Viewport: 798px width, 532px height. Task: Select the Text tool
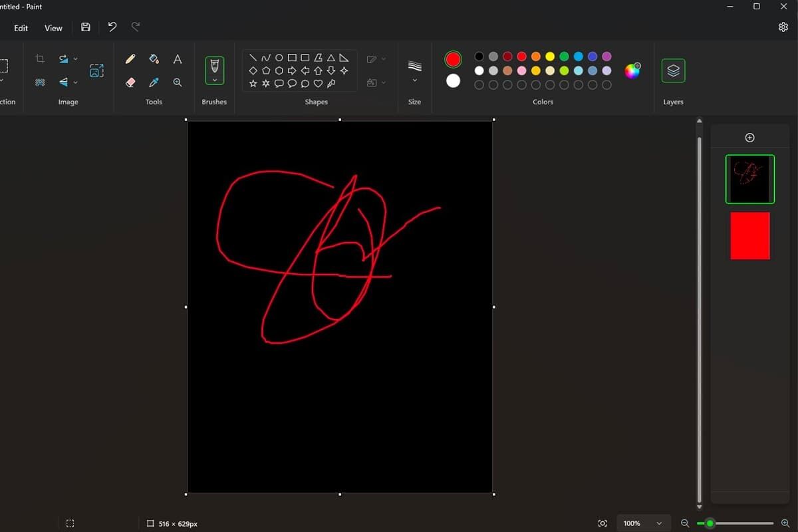coord(178,59)
